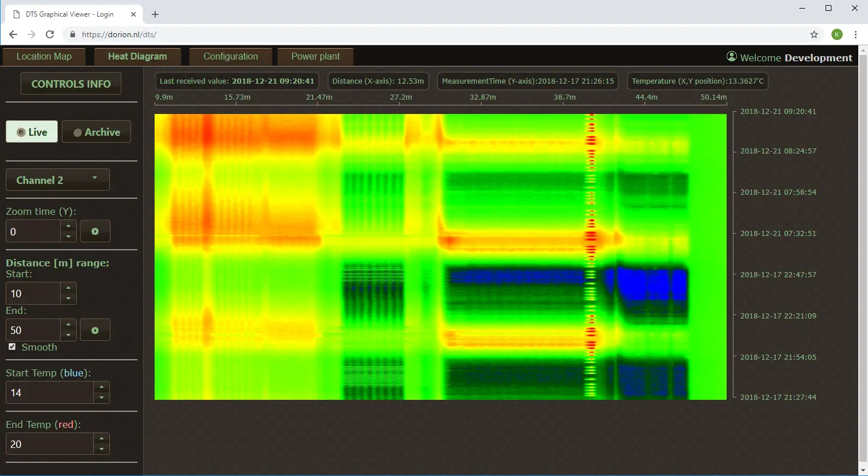
Task: Switch to Archive mode
Action: tap(96, 132)
